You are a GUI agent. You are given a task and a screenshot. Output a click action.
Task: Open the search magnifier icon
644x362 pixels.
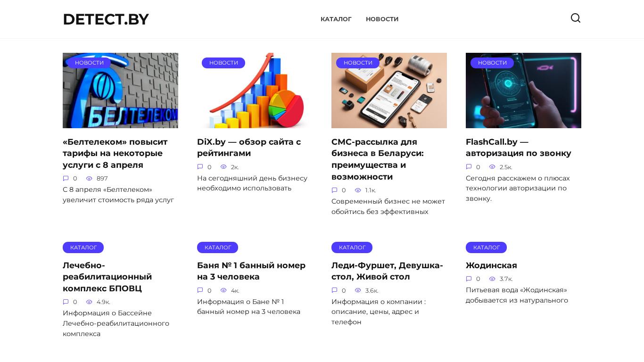[x=575, y=18]
